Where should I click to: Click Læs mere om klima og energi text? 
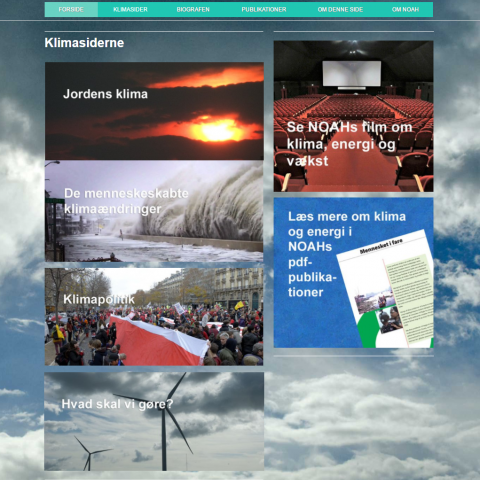click(x=347, y=224)
